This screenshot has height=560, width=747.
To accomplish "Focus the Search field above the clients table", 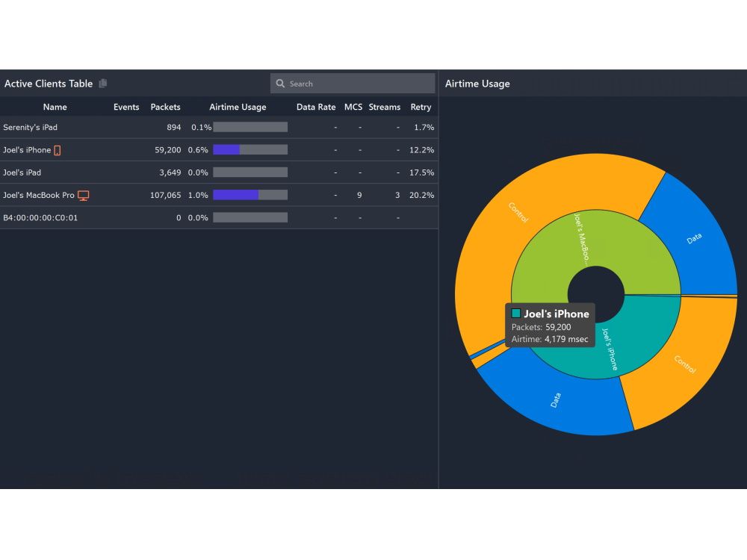I will click(353, 84).
